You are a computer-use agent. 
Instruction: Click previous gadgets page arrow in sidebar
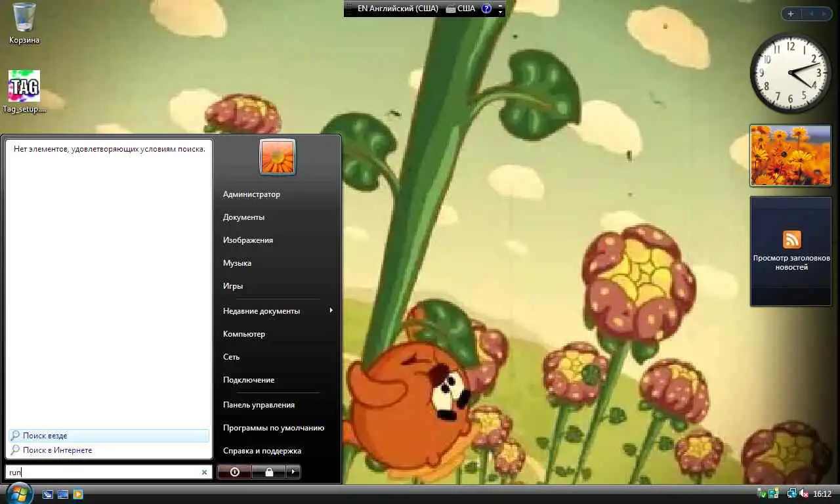[810, 14]
